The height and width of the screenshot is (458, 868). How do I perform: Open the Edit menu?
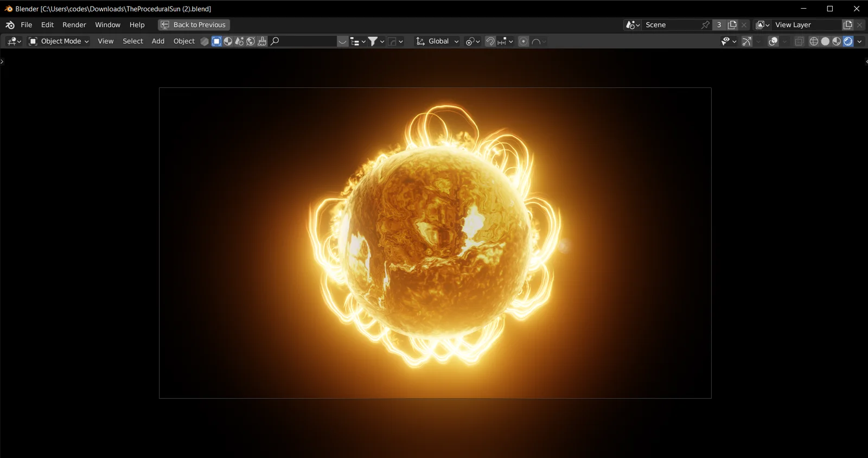coord(47,25)
